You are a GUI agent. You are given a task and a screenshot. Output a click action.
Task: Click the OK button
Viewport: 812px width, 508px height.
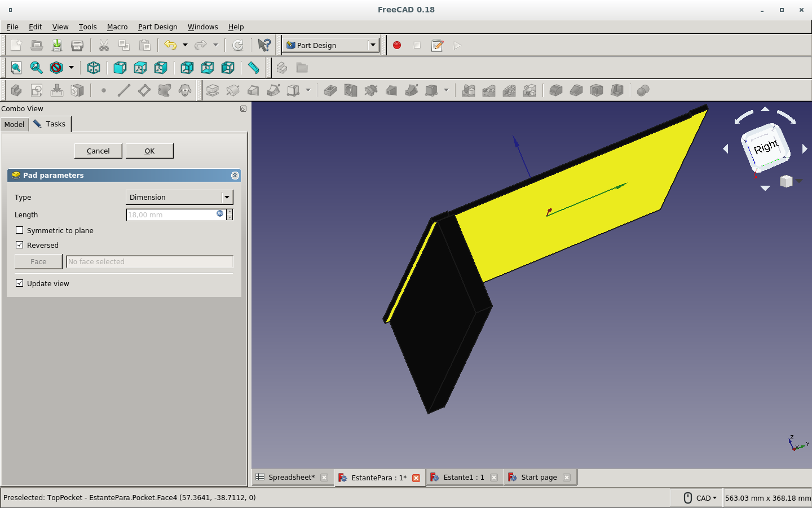click(x=149, y=151)
